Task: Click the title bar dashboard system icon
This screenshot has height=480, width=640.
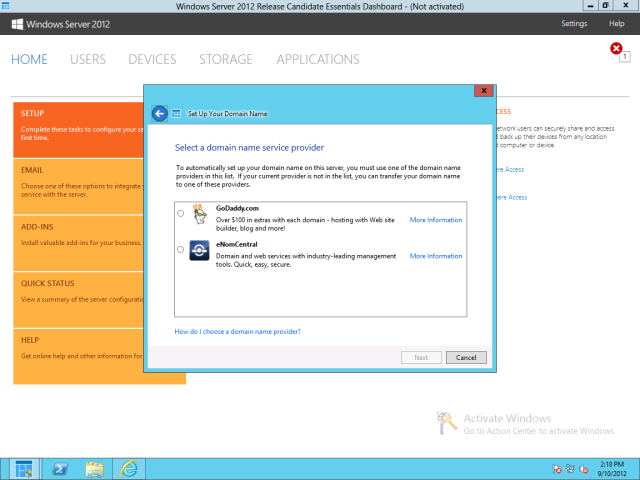Action: [x=6, y=6]
